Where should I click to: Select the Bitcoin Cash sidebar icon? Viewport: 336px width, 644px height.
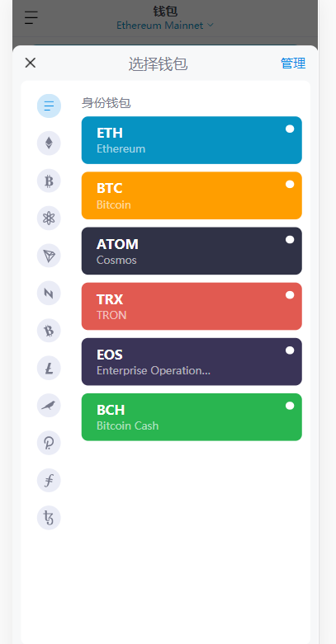tap(49, 331)
